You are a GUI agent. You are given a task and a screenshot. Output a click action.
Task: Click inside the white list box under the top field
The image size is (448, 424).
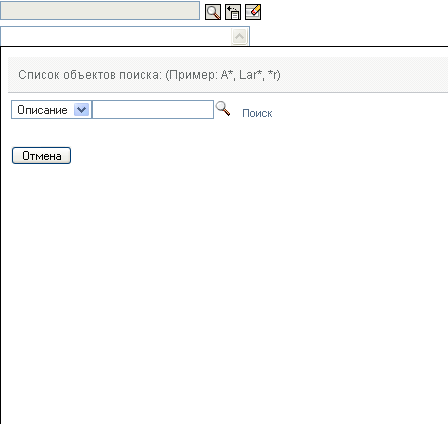tap(115, 36)
